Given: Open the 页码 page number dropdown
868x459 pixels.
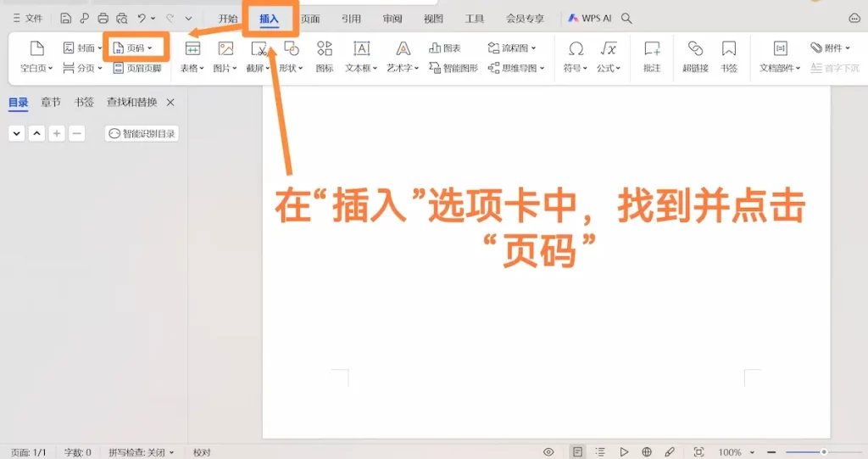Looking at the screenshot, I should (133, 48).
